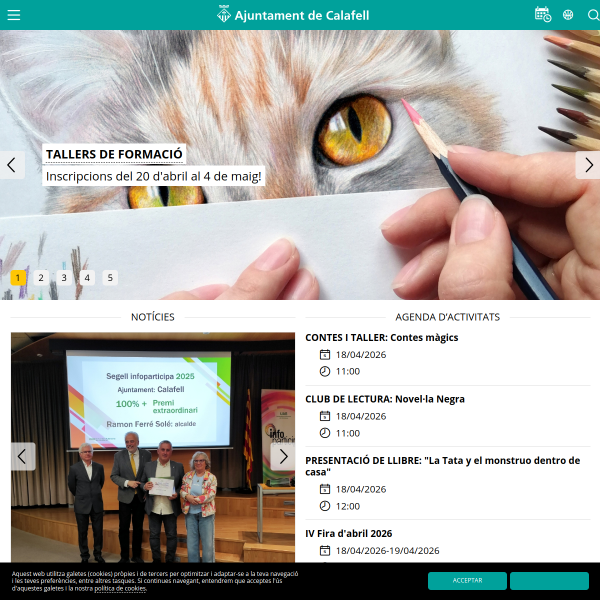Image resolution: width=600 pixels, height=600 pixels.
Task: Show previous news photo
Action: (x=23, y=456)
